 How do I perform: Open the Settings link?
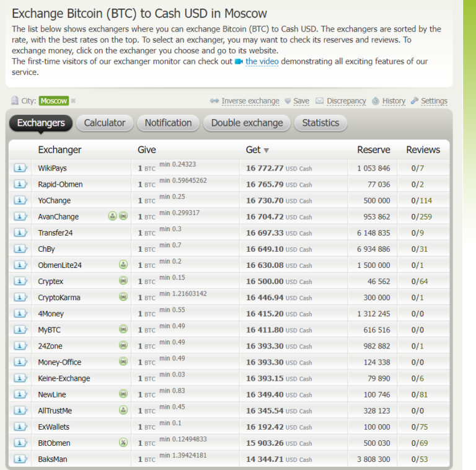[x=433, y=101]
